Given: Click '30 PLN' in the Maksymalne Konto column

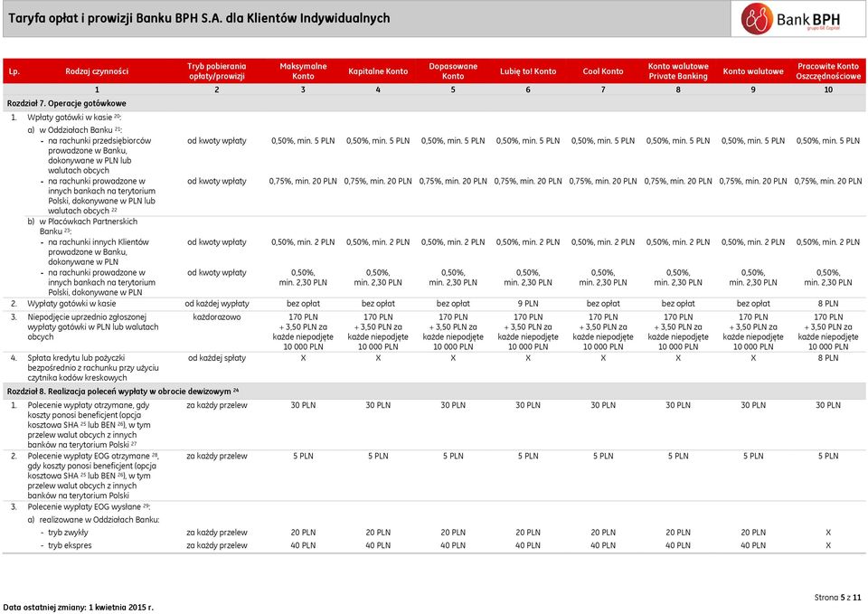Looking at the screenshot, I should (303, 405).
